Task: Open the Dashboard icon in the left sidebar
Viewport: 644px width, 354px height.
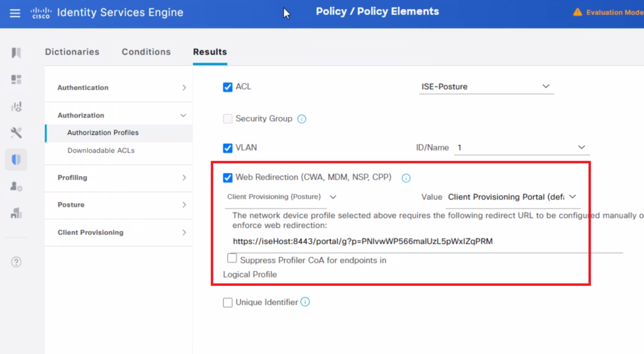Action: [16, 79]
